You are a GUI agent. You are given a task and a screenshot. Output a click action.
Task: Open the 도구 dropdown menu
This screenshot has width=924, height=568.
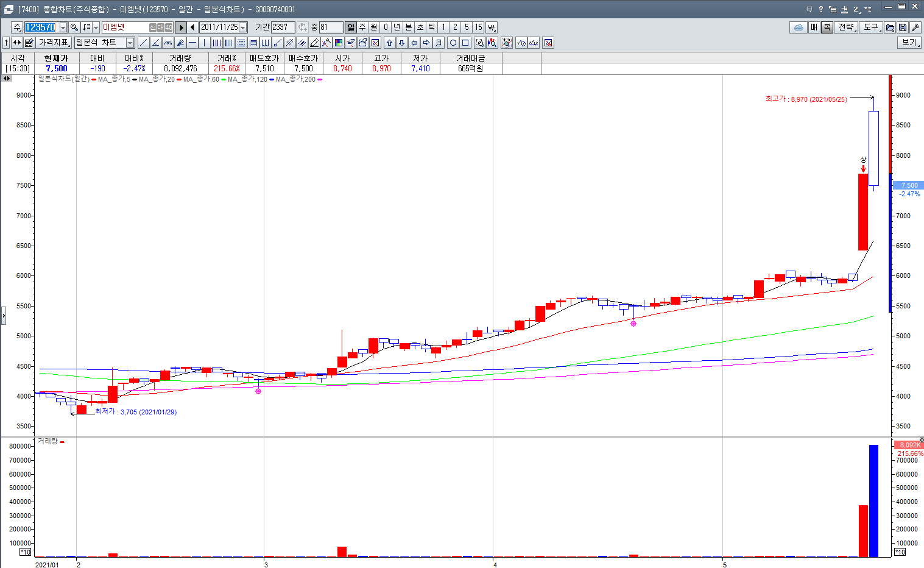click(x=872, y=27)
